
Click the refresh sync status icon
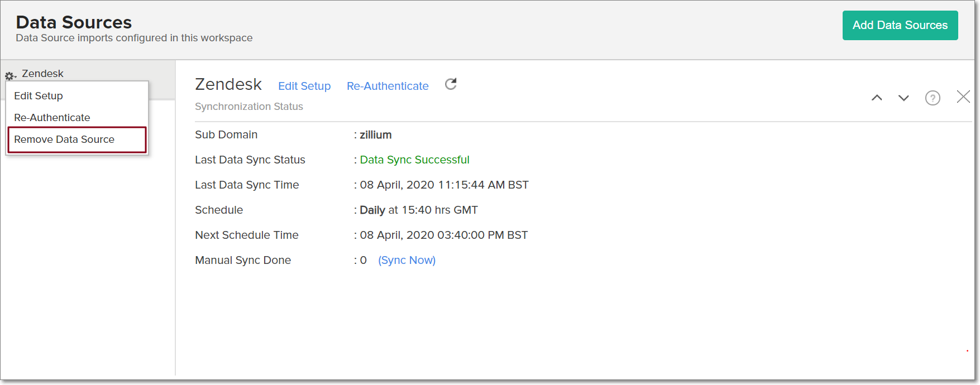(x=451, y=84)
